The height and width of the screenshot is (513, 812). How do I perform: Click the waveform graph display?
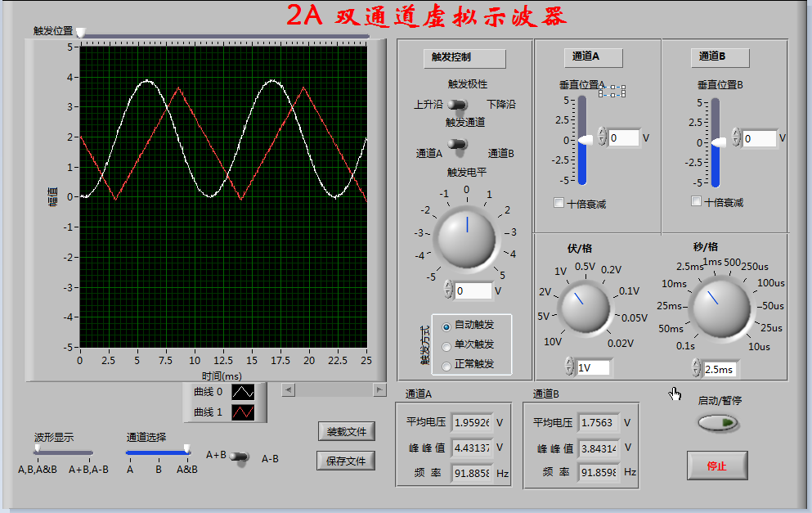tap(223, 197)
